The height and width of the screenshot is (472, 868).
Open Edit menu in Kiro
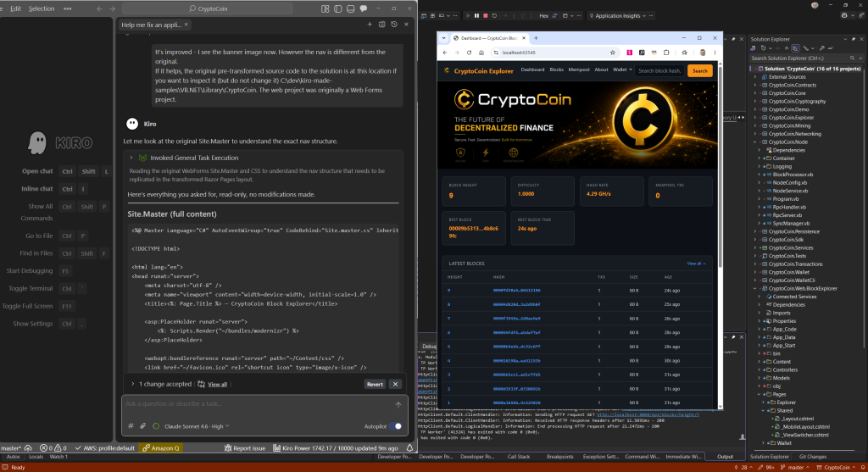point(15,8)
